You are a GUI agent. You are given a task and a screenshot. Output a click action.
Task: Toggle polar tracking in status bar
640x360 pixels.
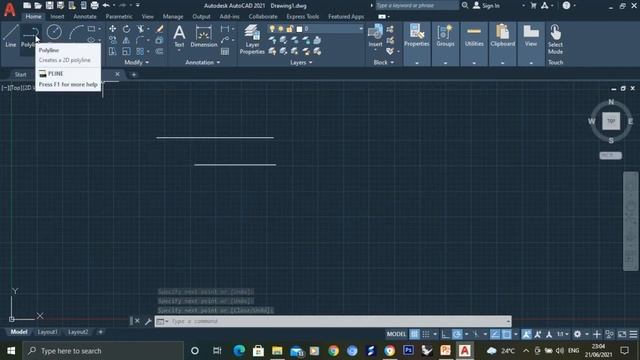coord(457,334)
